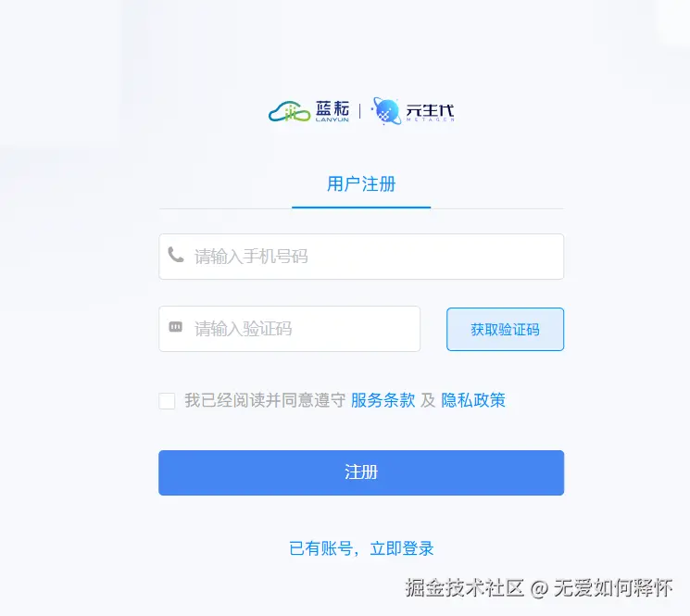Screen dimensions: 690x616
Task: Open the 服务条款 link
Action: click(x=383, y=400)
